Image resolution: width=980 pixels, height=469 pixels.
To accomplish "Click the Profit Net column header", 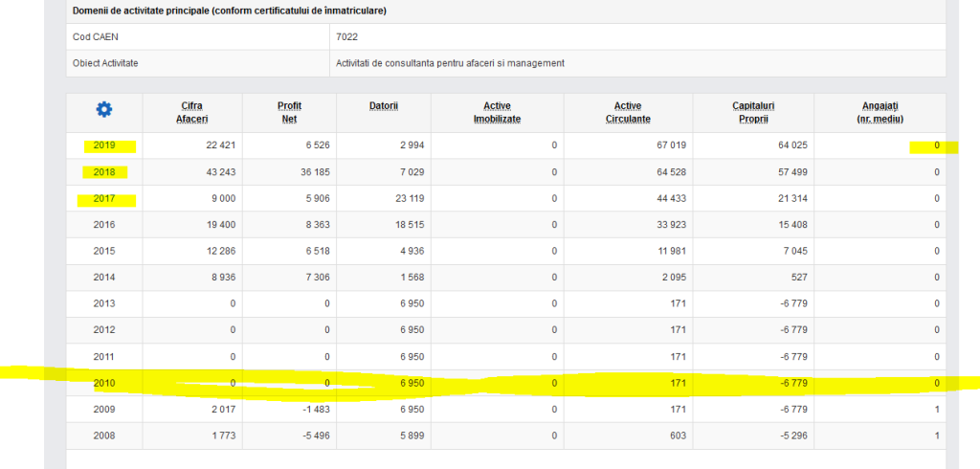I will (x=289, y=112).
